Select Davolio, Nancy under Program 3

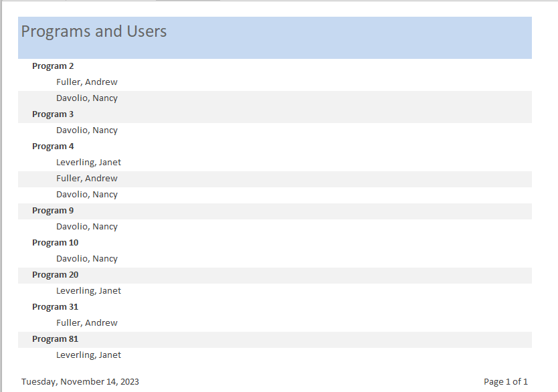[x=87, y=130]
